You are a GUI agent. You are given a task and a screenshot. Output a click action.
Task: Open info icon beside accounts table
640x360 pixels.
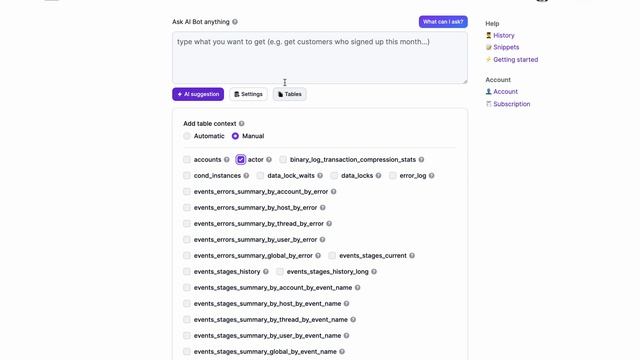[227, 160]
